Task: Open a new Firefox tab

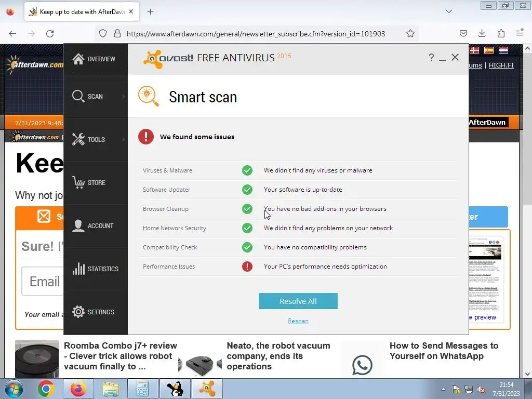Action: pos(150,12)
